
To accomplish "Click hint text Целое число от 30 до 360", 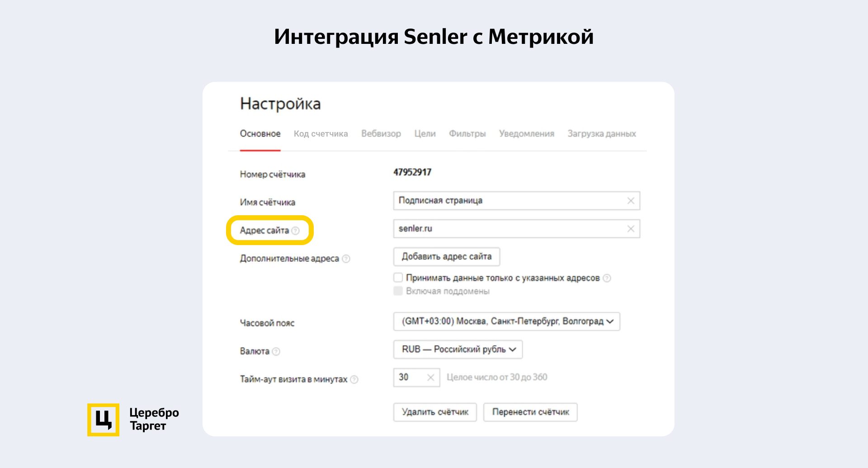I will (x=497, y=377).
